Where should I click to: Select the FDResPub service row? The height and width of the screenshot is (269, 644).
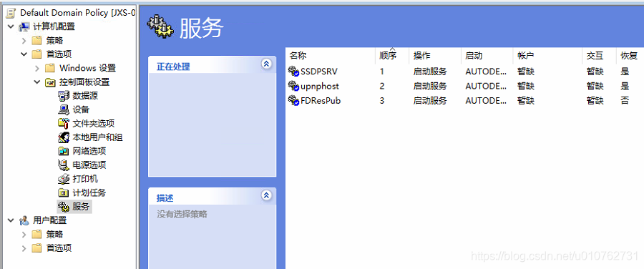[465, 100]
